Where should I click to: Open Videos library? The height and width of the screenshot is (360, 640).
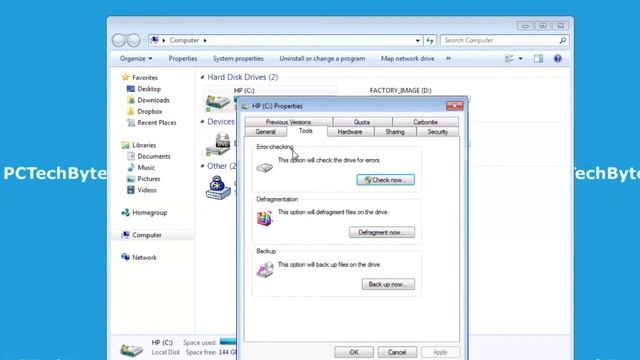(147, 190)
